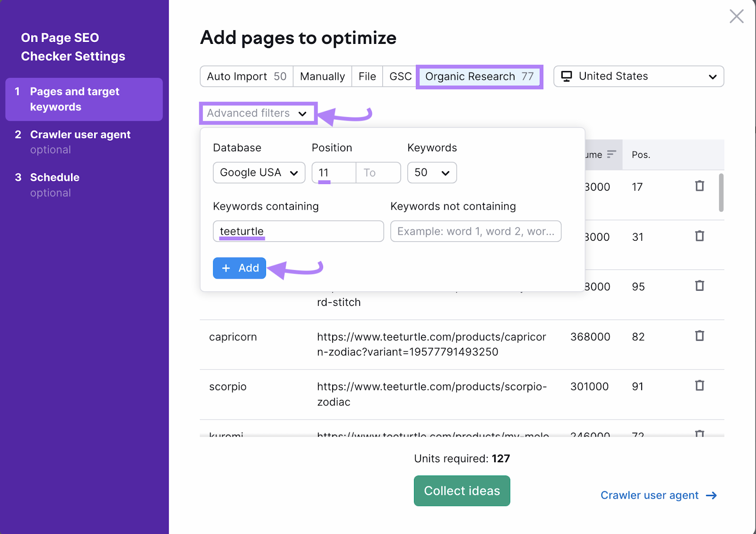Open the Keywords count dropdown showing 50
Screen dimensions: 756x534
431,172
